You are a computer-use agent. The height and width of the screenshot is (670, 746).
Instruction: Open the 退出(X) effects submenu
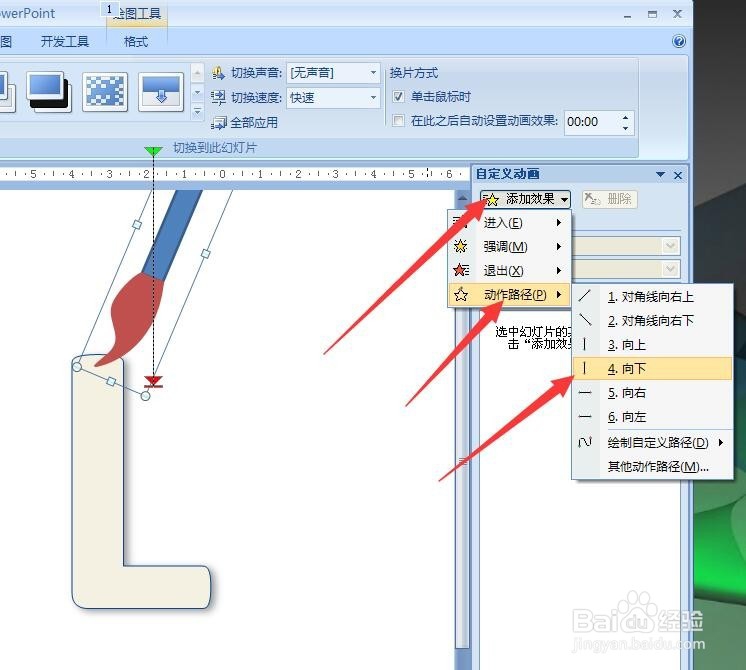tap(509, 271)
